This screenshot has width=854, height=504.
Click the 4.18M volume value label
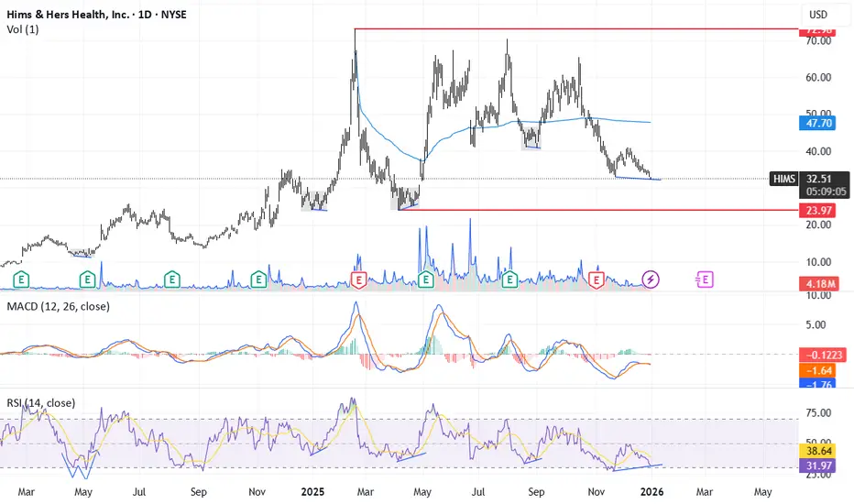pyautogui.click(x=817, y=284)
